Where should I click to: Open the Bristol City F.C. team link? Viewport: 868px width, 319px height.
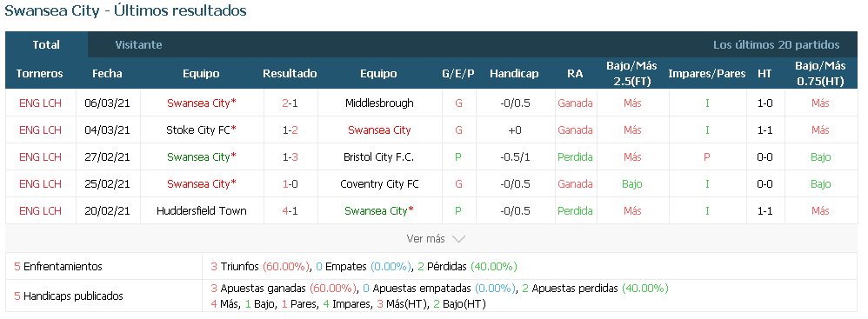tap(378, 157)
